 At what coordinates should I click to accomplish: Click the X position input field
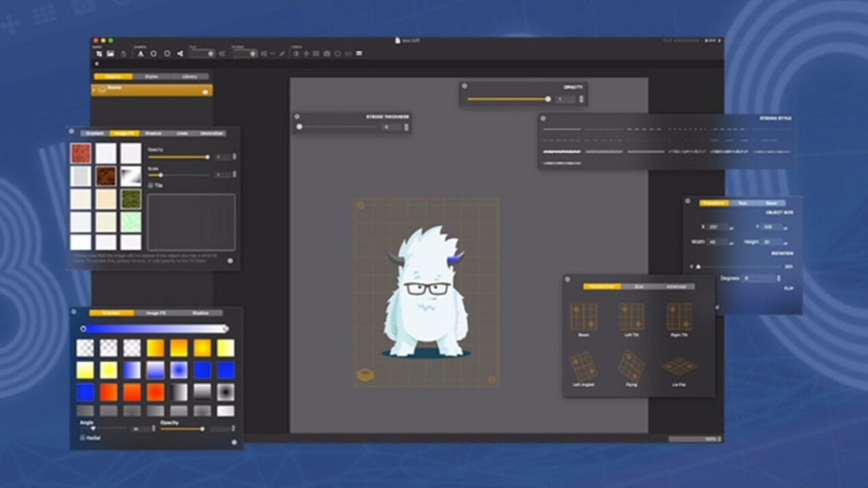coord(718,226)
